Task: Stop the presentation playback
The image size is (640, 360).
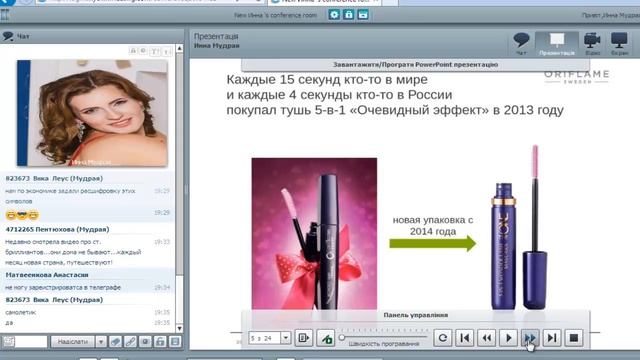Action: click(x=574, y=338)
